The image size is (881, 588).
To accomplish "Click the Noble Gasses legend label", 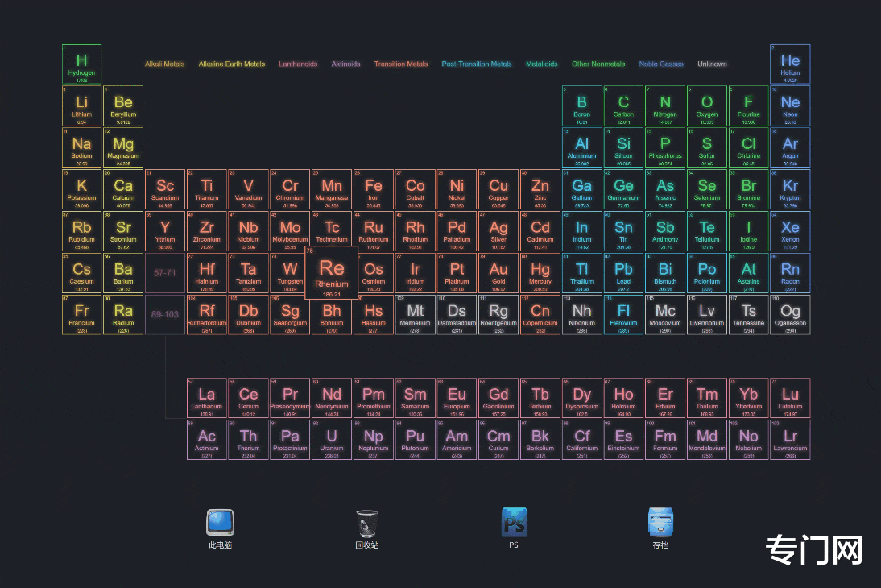I will pos(660,64).
